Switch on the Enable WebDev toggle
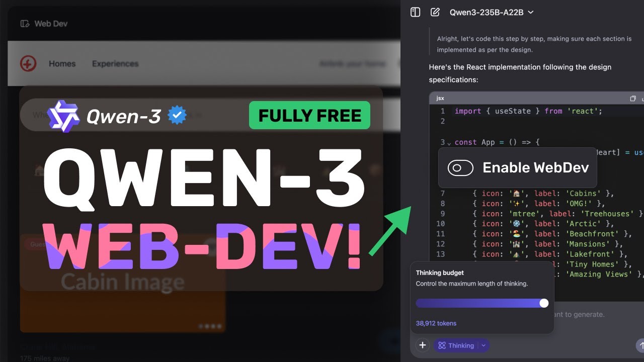 pyautogui.click(x=460, y=168)
